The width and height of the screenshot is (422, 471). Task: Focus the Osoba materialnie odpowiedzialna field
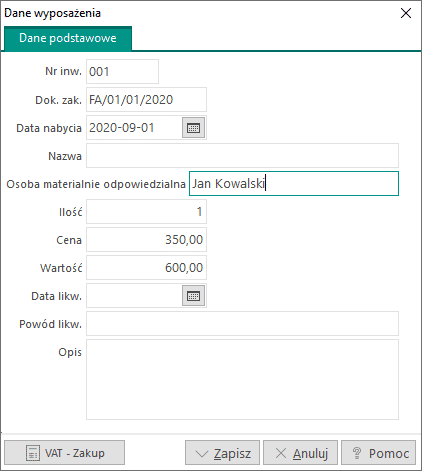coord(294,184)
